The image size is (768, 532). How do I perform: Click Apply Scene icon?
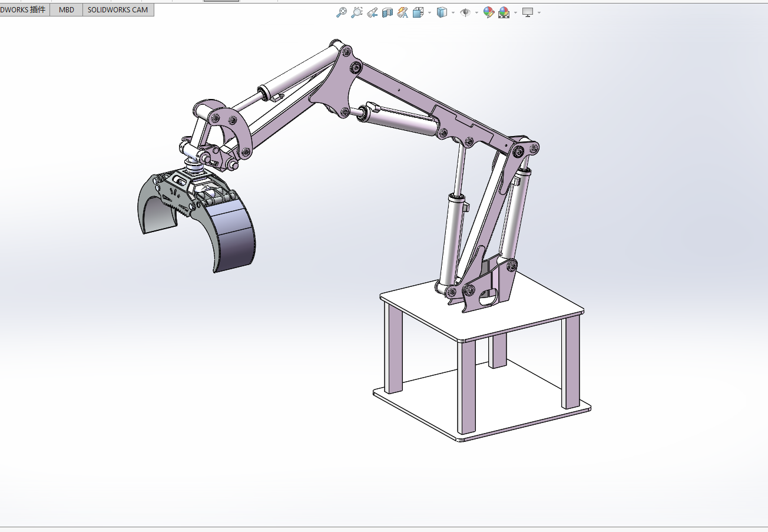[x=504, y=12]
